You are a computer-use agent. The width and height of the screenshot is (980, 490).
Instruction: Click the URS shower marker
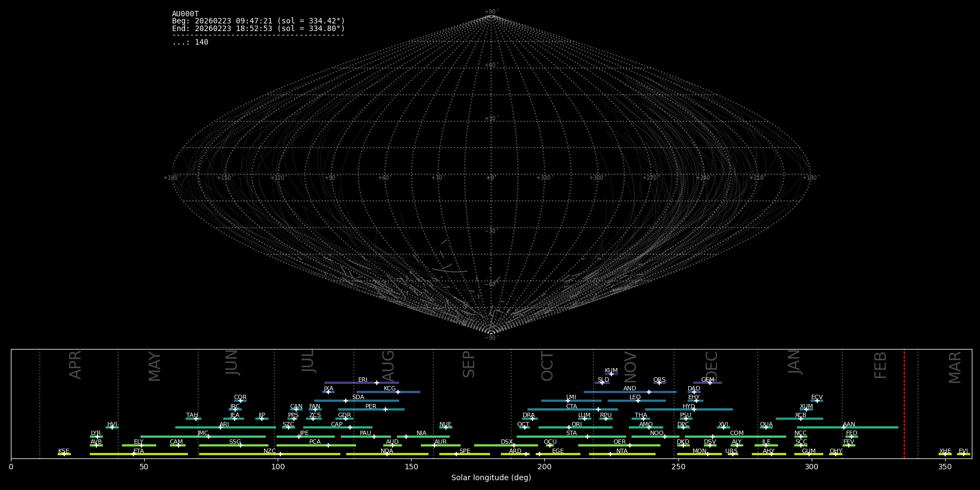732,454
